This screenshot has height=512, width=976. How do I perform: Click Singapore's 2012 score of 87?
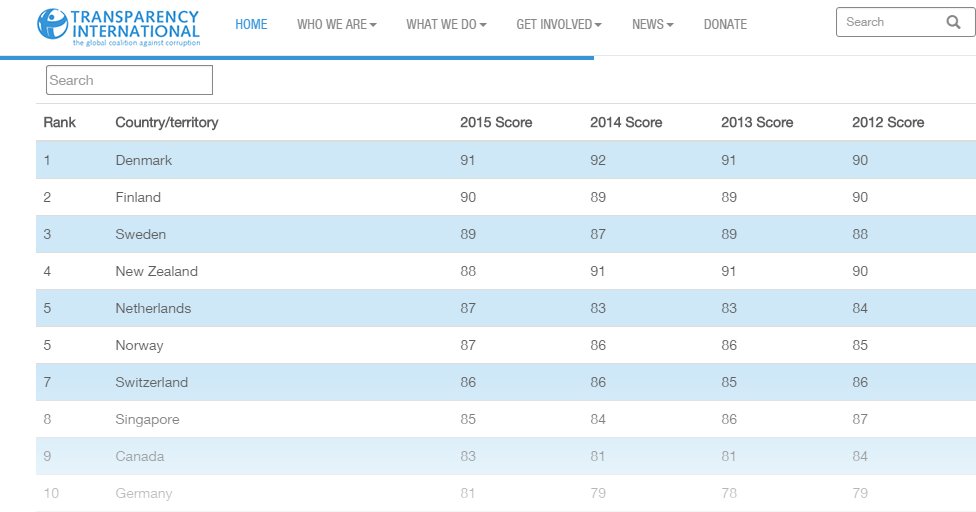(x=860, y=419)
